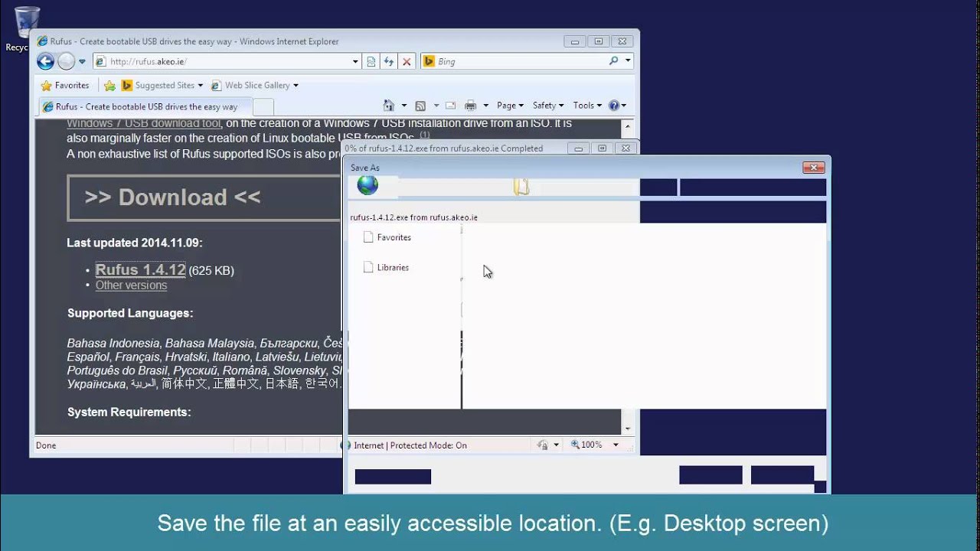This screenshot has width=980, height=551.
Task: Click the RSS Feeds icon
Action: [x=420, y=106]
